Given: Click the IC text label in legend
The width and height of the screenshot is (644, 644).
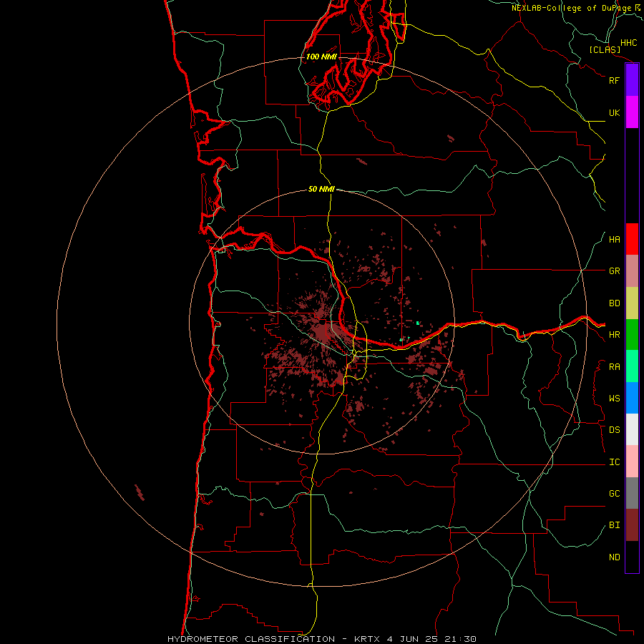Looking at the screenshot, I should click(x=614, y=462).
